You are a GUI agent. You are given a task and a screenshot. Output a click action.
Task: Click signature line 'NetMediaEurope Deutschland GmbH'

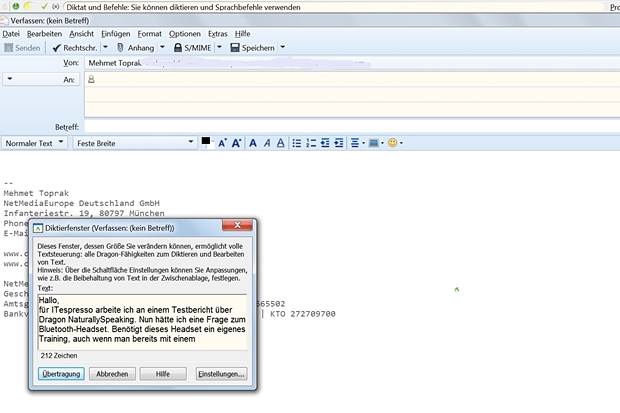(x=81, y=203)
